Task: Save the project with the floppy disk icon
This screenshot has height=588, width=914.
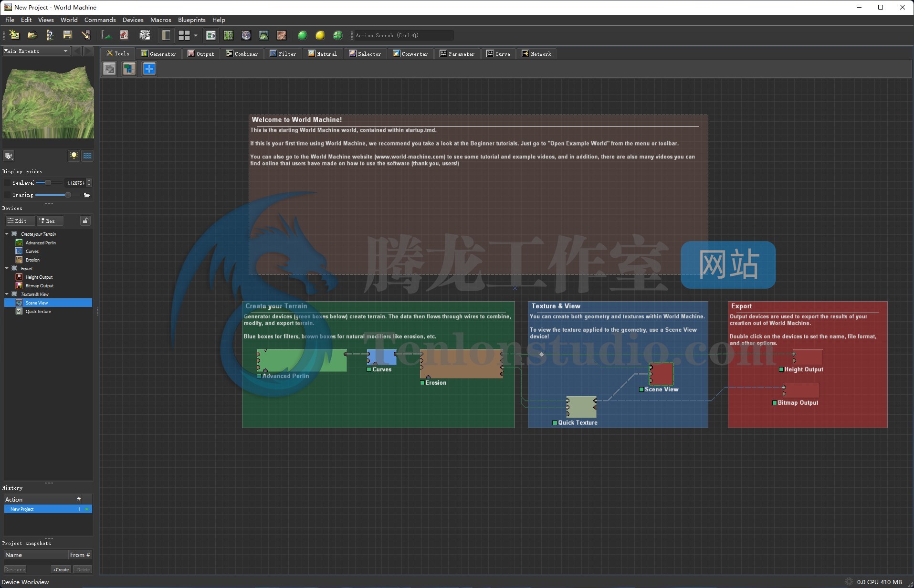Action: pyautogui.click(x=67, y=35)
